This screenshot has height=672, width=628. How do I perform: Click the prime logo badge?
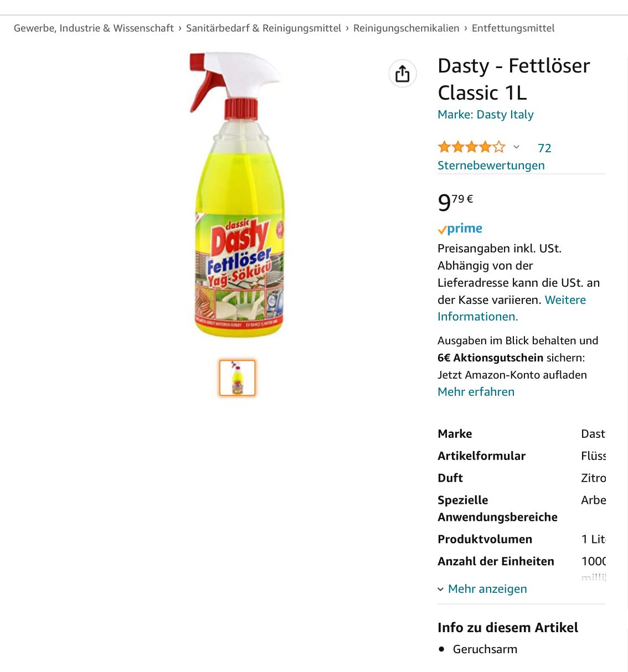[x=460, y=229]
